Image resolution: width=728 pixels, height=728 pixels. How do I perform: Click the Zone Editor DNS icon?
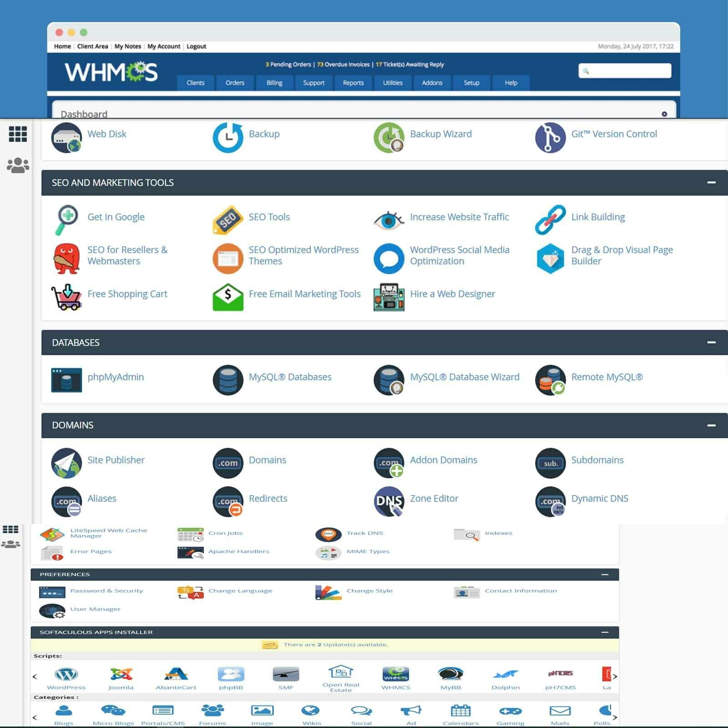click(x=389, y=501)
